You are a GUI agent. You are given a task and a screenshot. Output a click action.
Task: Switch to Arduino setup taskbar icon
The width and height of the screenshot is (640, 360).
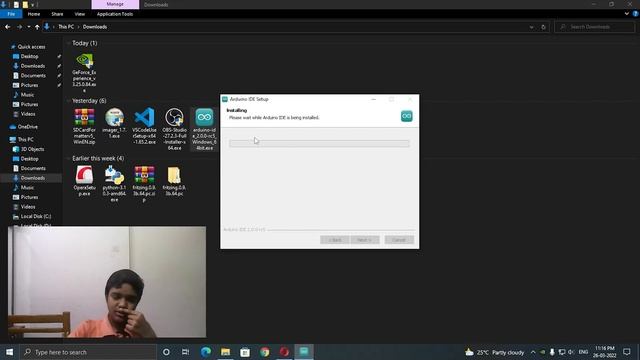[x=304, y=352]
